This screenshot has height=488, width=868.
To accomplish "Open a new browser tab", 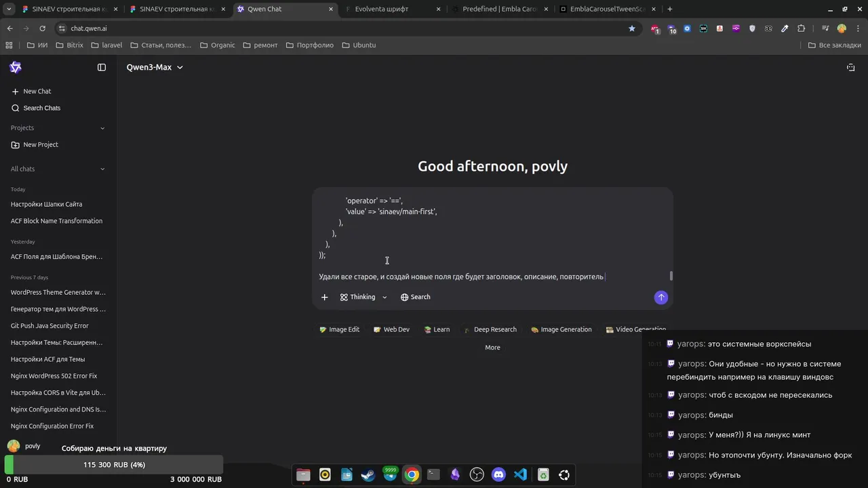I will 670,9.
